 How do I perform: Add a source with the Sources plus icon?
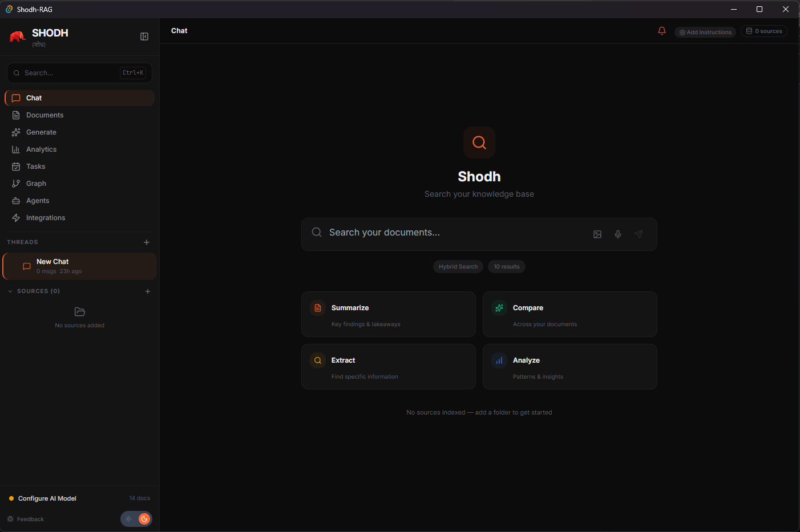(148, 291)
